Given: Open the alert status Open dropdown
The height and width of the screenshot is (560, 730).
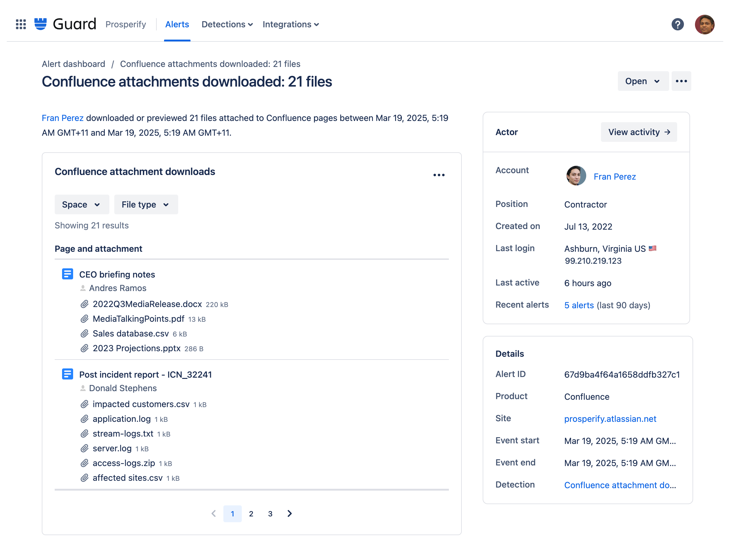Looking at the screenshot, I should pos(642,81).
